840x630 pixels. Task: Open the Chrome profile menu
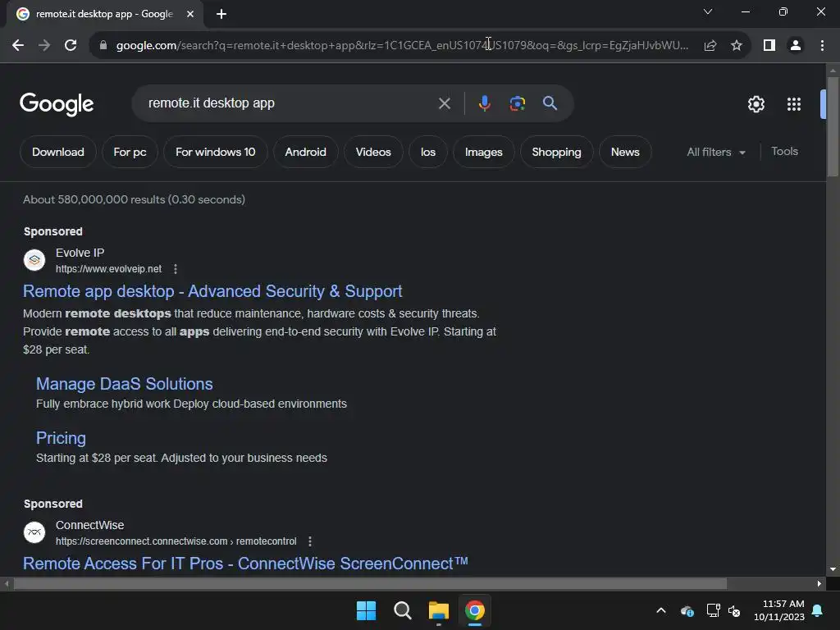[x=796, y=45]
